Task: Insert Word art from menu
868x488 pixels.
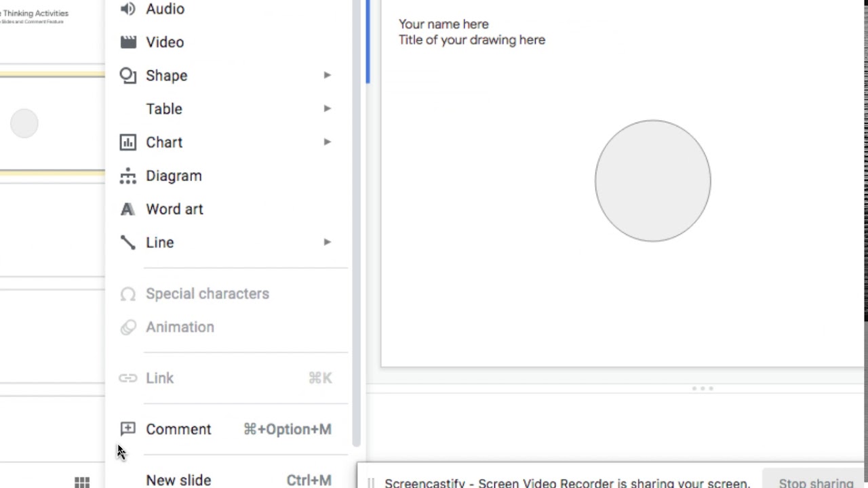Action: 230,209
